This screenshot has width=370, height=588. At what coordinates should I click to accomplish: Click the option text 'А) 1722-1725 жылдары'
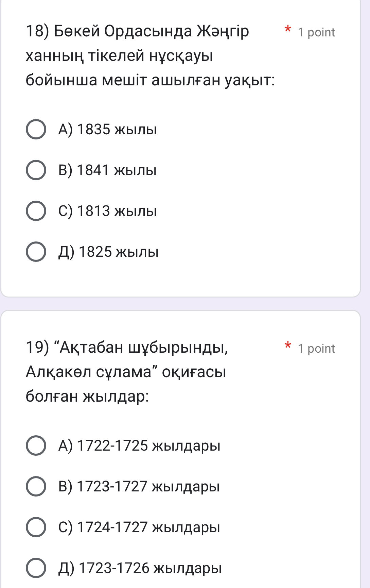[x=139, y=446]
